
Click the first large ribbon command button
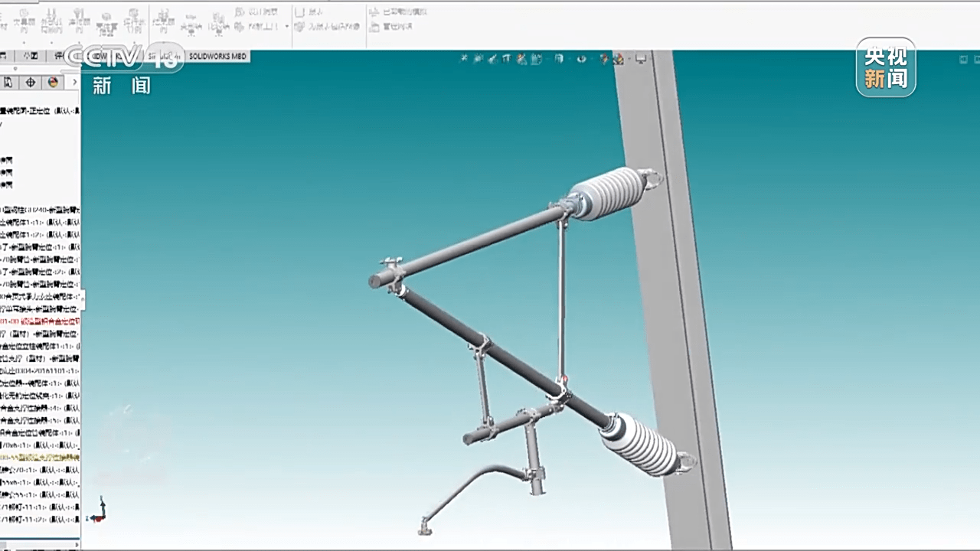tap(24, 21)
